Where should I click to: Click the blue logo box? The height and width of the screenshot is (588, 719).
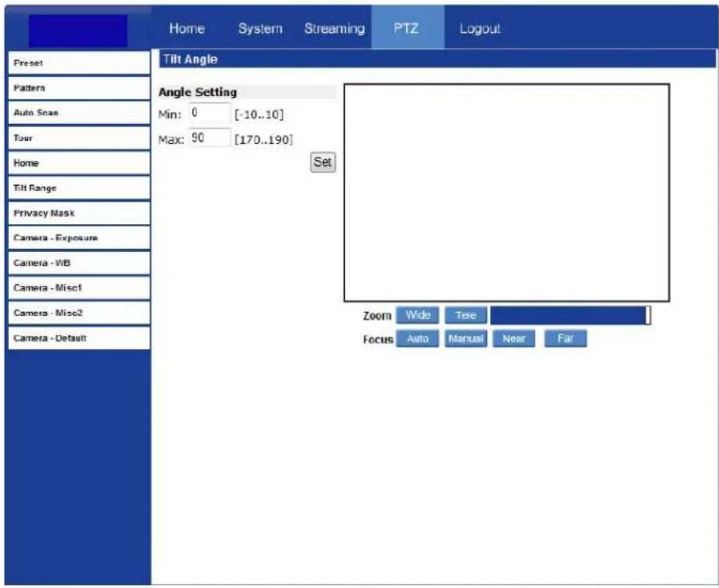click(x=78, y=30)
